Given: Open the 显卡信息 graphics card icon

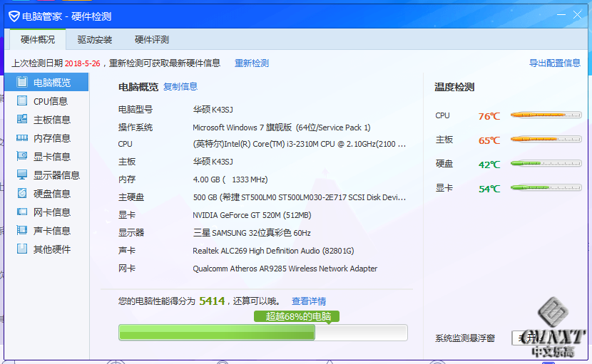Looking at the screenshot, I should pos(22,157).
